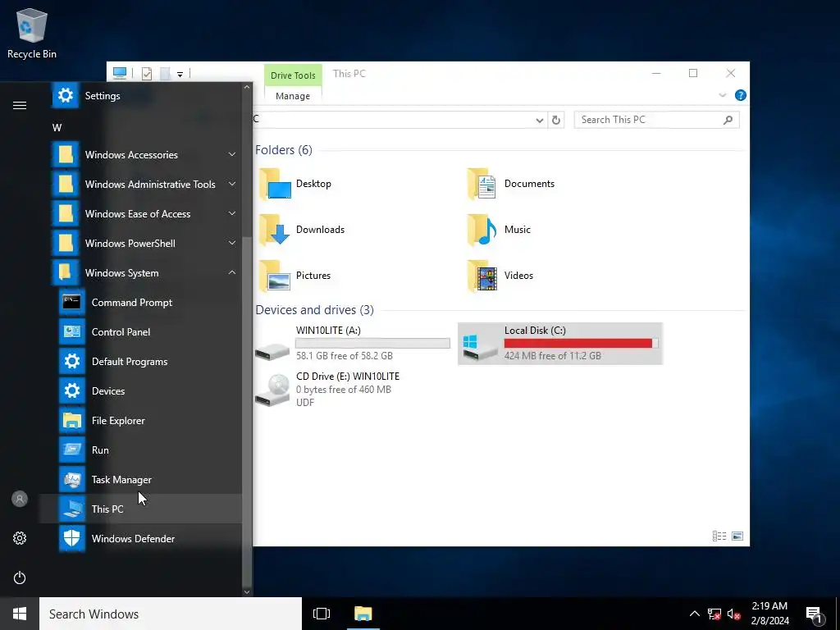Open the user account icon in Start
Image resolution: width=840 pixels, height=630 pixels.
pos(20,499)
